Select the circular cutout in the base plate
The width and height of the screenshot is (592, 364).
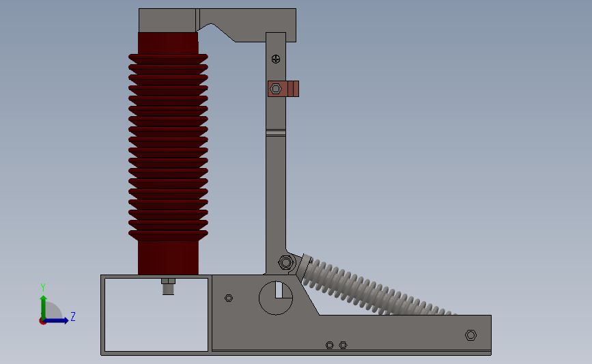[276, 298]
